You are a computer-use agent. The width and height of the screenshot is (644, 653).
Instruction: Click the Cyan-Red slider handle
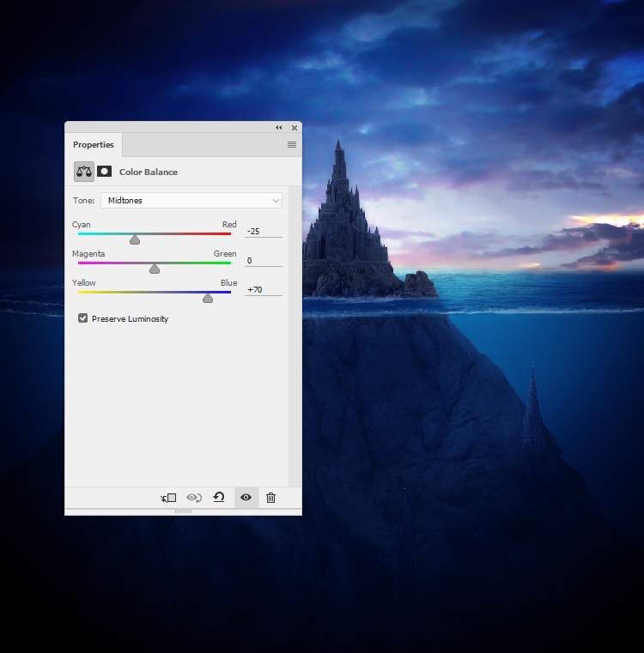coord(135,240)
